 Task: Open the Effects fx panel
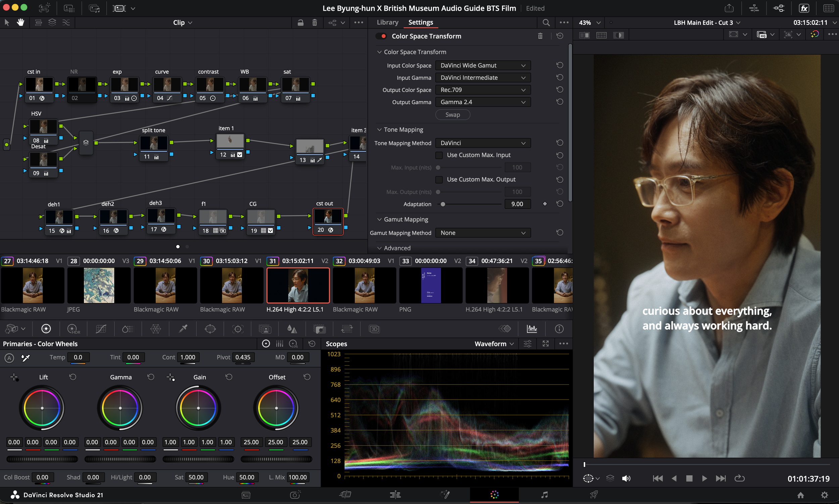coord(804,8)
